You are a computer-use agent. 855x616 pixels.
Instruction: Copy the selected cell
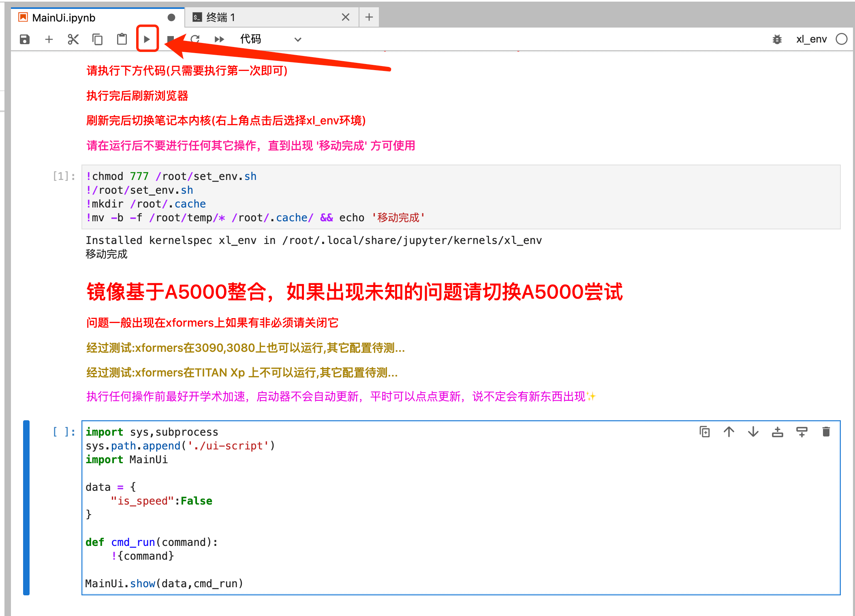click(98, 39)
